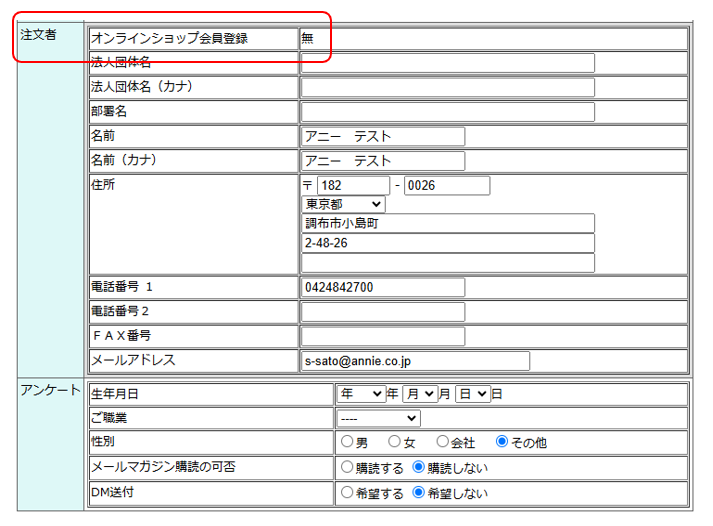
Task: Open the birth year dropdown
Action: (x=361, y=394)
